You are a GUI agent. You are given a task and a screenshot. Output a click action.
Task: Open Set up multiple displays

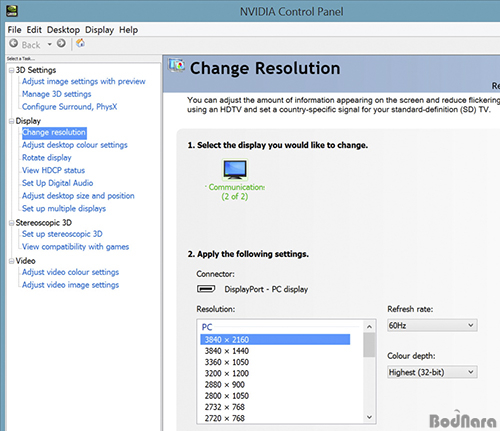click(x=64, y=209)
